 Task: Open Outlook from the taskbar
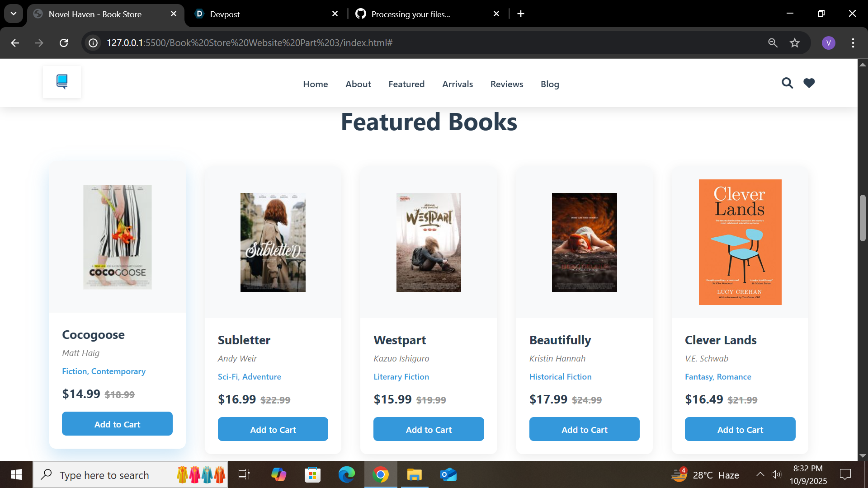(x=448, y=474)
